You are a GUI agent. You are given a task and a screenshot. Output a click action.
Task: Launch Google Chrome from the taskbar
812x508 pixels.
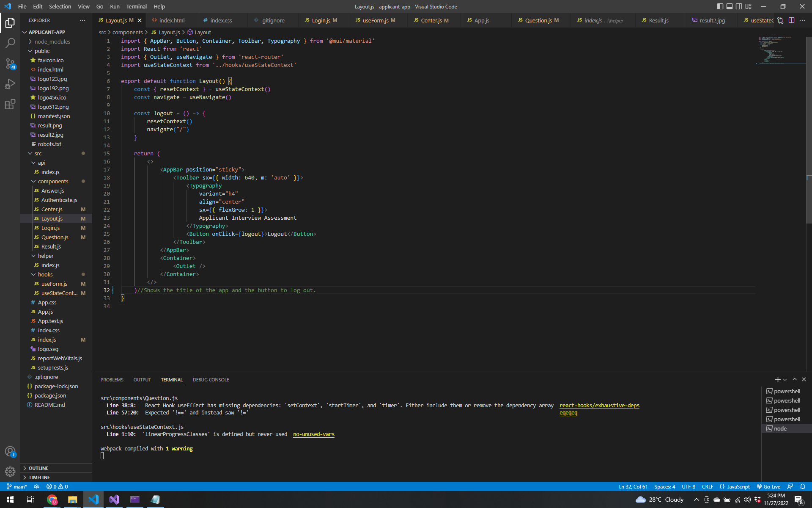click(x=52, y=500)
